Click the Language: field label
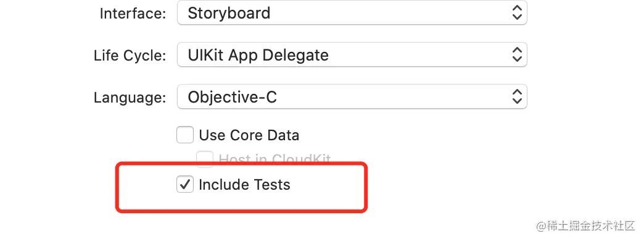 pos(130,98)
